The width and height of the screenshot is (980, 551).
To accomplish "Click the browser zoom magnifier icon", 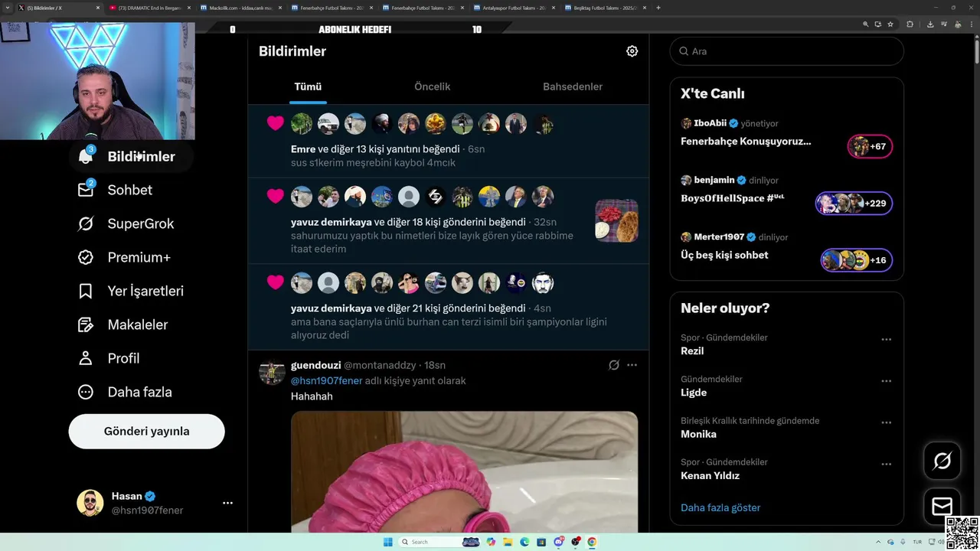I will 866,24.
